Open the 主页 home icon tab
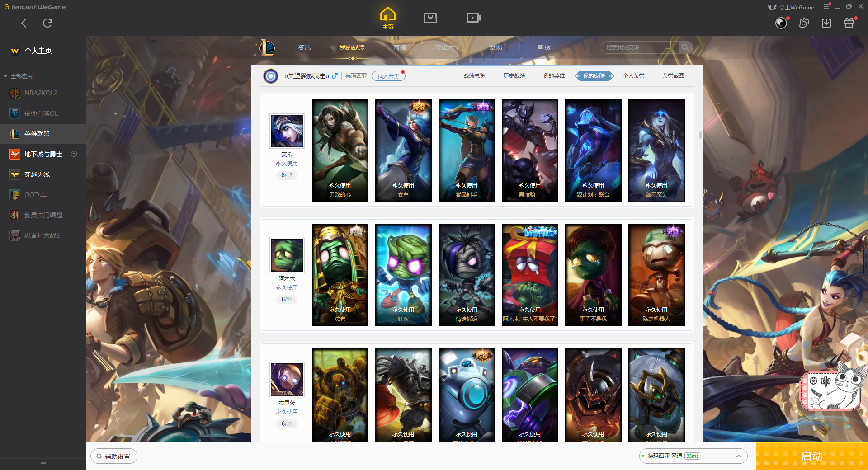The width and height of the screenshot is (868, 470). pyautogui.click(x=388, y=19)
